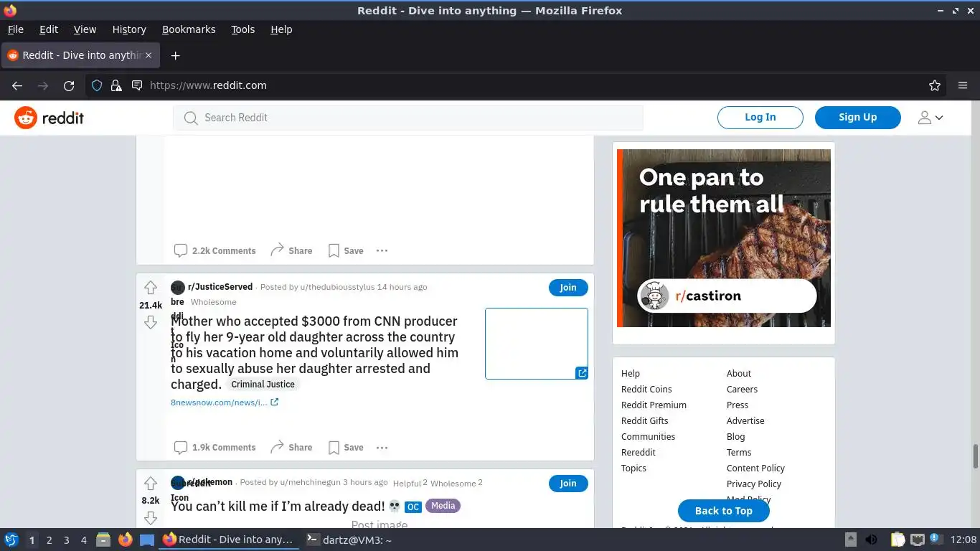Open network icon in system tray
This screenshot has width=980, height=551.
click(918, 540)
